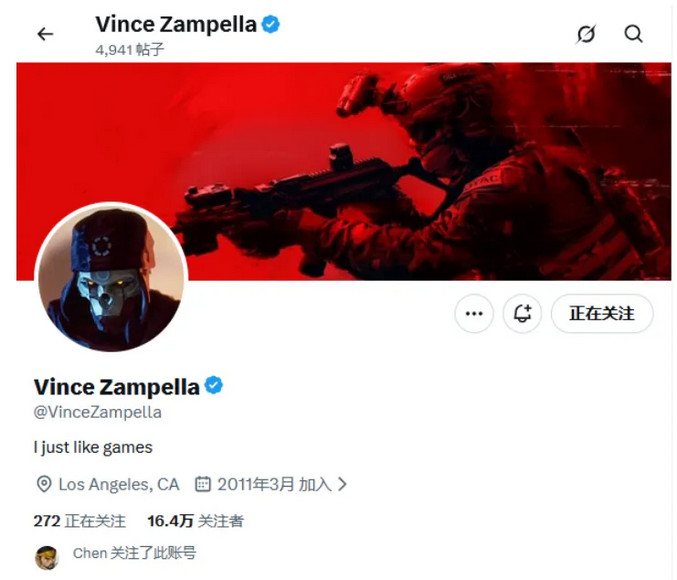Open the 16.4万 关注者 followers list
The image size is (677, 580).
(x=195, y=521)
